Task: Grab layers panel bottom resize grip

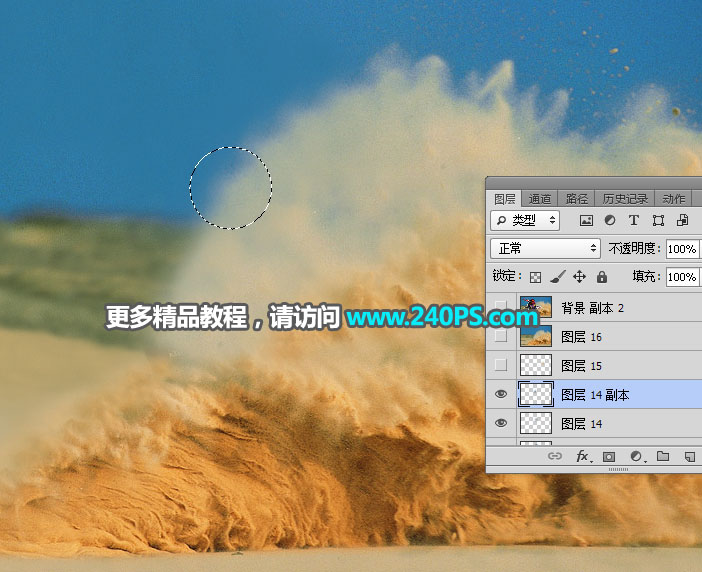Action: coord(618,469)
